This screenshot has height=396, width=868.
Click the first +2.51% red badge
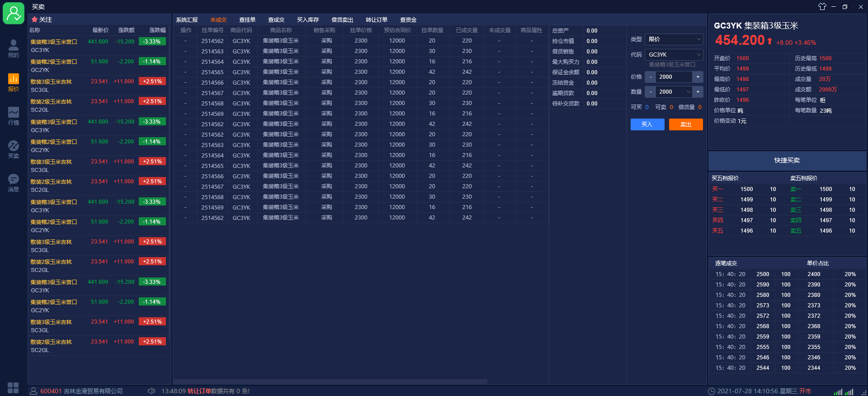pyautogui.click(x=152, y=81)
